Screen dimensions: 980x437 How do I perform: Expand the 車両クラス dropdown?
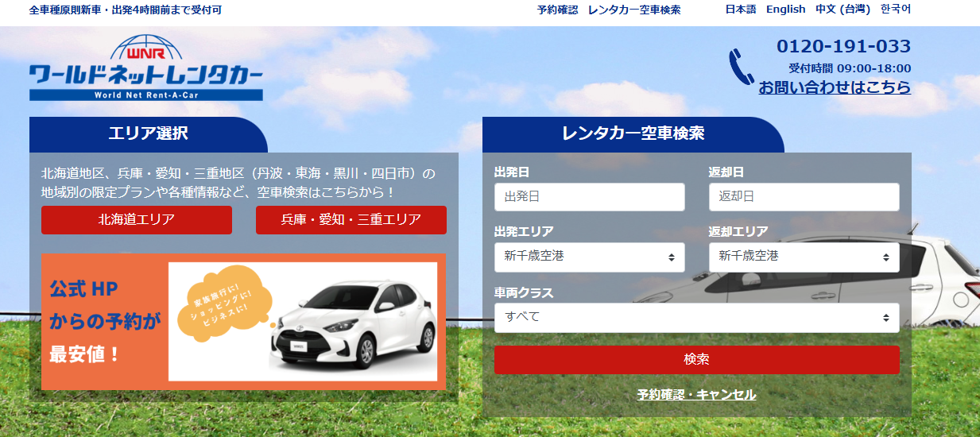[x=696, y=317]
